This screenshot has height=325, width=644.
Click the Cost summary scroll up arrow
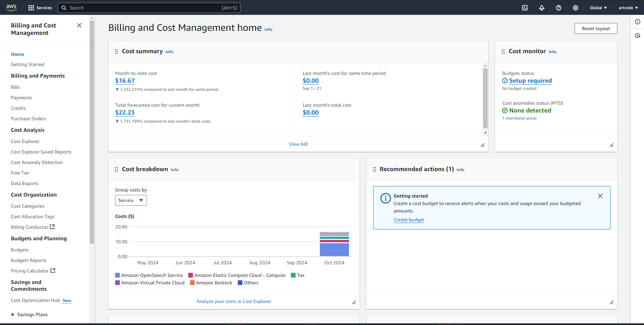485,66
